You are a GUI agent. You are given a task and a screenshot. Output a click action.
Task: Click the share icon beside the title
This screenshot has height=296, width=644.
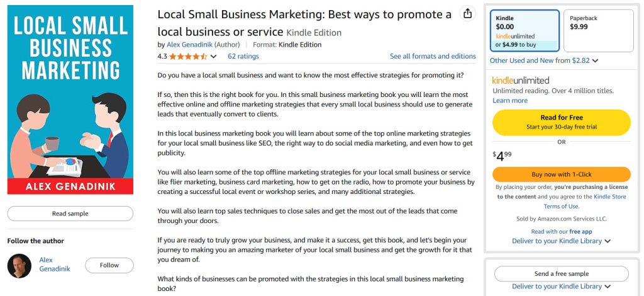tap(467, 14)
